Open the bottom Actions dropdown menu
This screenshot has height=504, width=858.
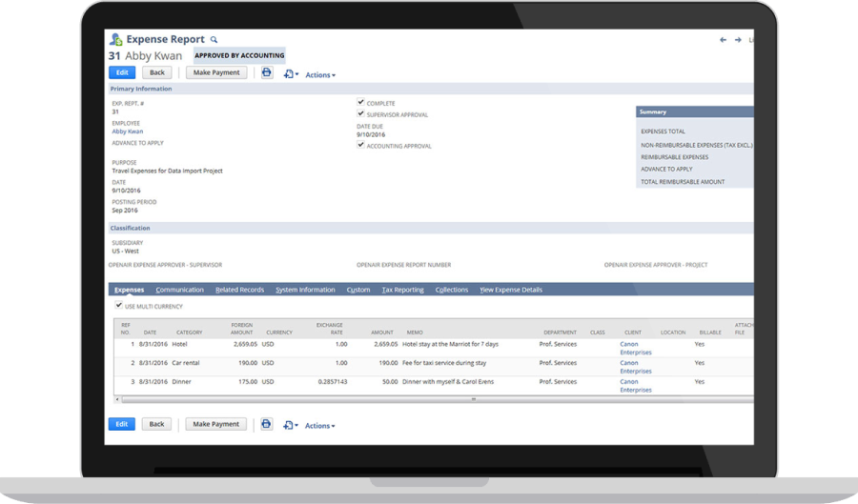(x=319, y=426)
